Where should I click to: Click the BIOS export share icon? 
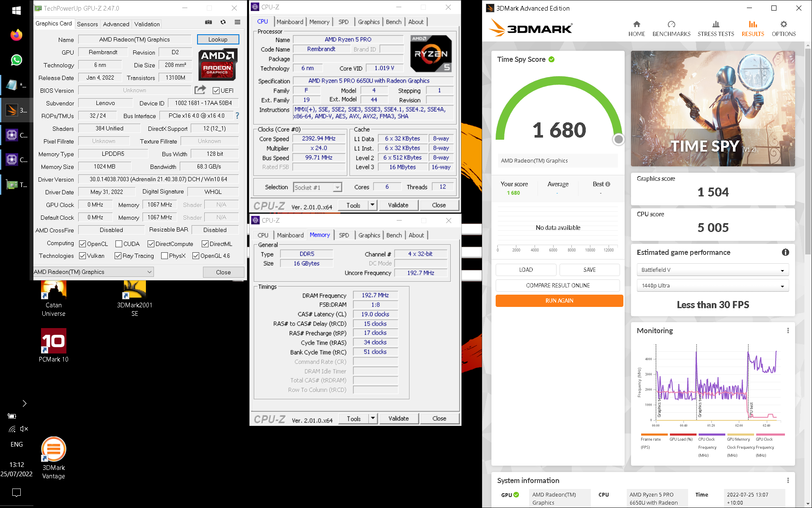click(x=200, y=90)
